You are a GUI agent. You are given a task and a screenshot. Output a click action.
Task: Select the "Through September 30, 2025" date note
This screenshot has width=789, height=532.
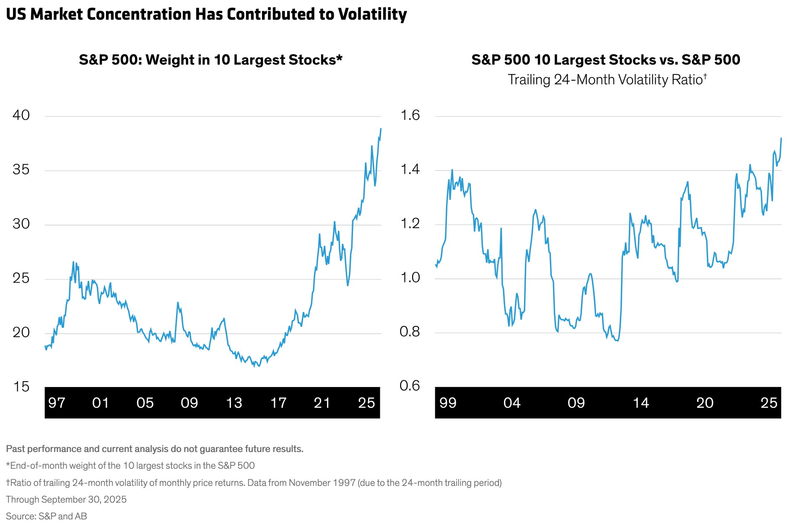click(x=66, y=499)
